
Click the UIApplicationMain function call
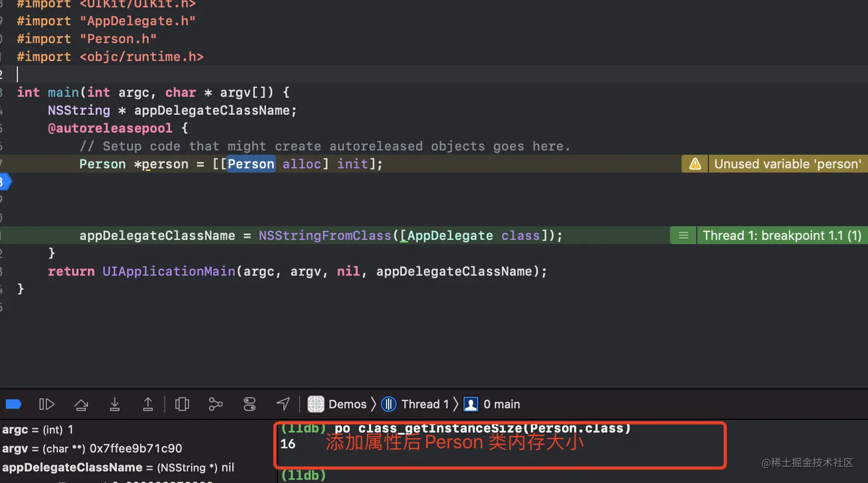(x=169, y=271)
